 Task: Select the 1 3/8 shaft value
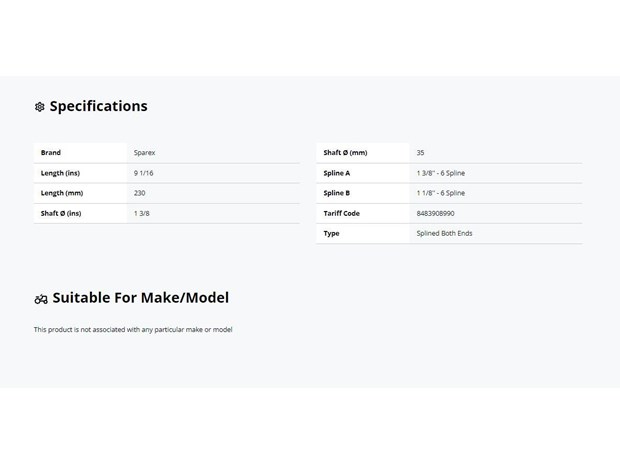coord(142,213)
